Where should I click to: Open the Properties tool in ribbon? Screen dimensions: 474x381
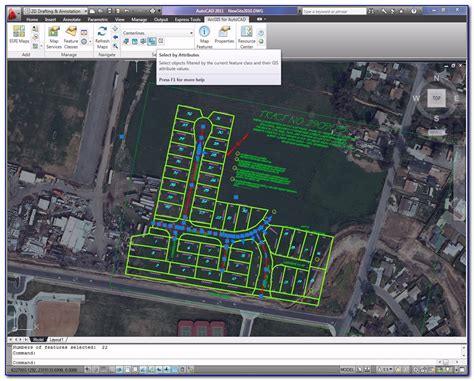(224, 35)
